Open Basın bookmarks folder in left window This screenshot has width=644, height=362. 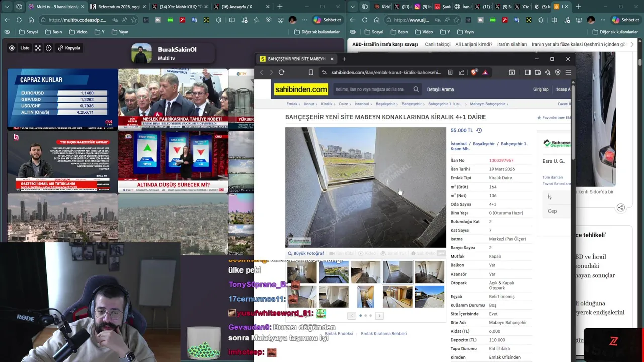click(54, 32)
